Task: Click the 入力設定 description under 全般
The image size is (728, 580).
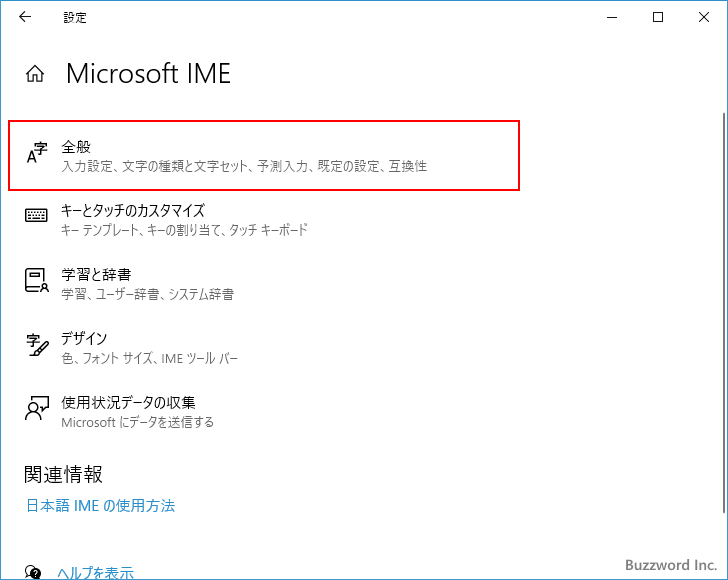Action: pos(244,166)
